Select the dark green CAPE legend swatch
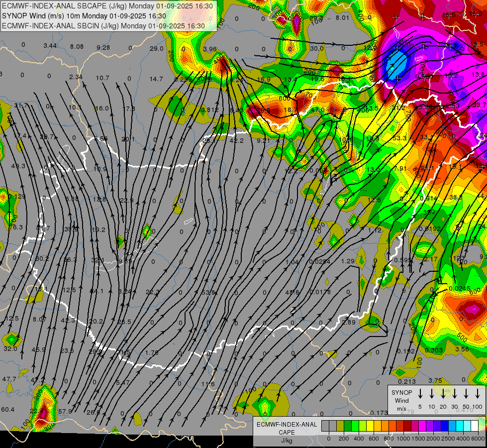Viewport: 487px width, 448px height. [x=348, y=426]
